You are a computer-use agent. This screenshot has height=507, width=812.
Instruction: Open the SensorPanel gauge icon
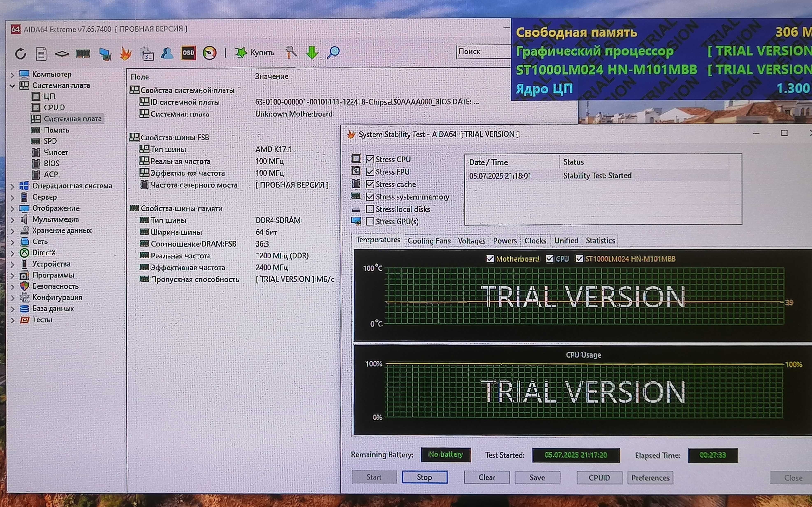click(x=210, y=53)
